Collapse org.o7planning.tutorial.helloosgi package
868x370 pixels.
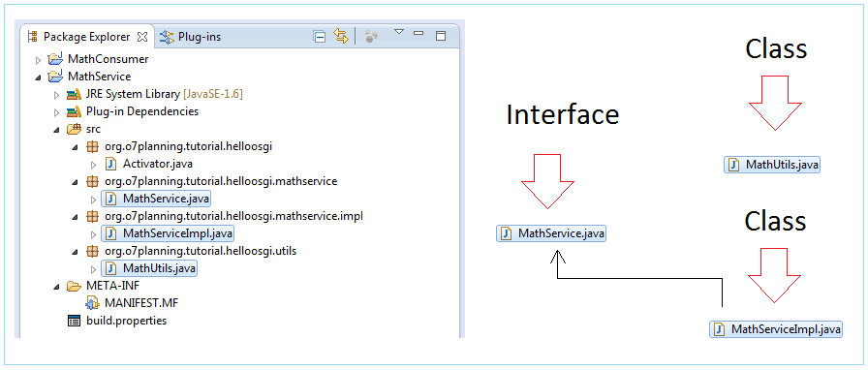point(75,148)
